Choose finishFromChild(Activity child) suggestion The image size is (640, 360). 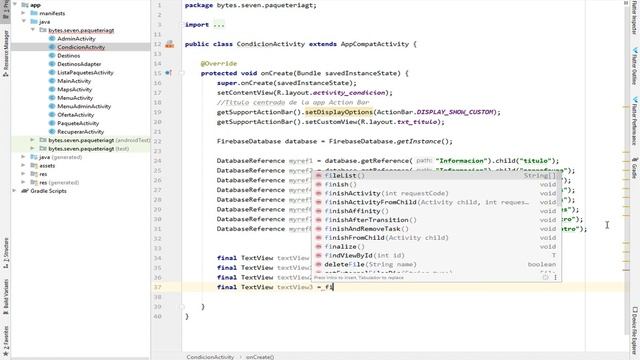pos(436,238)
